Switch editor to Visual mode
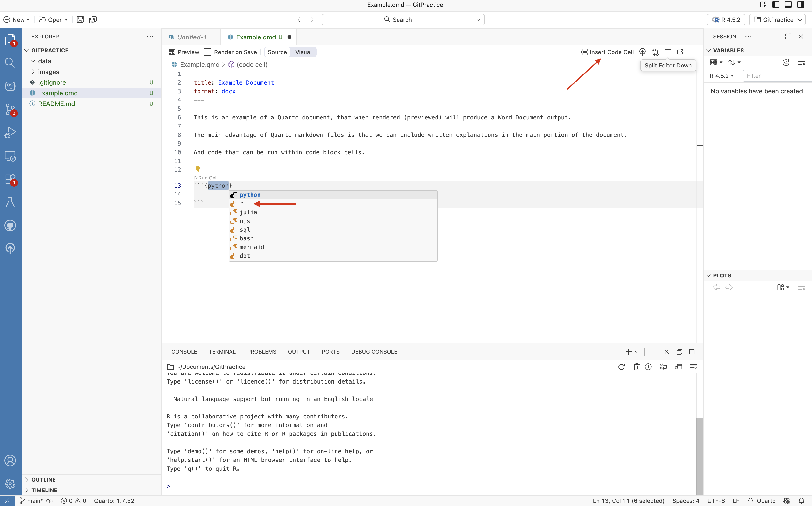Image resolution: width=812 pixels, height=506 pixels. click(x=303, y=52)
